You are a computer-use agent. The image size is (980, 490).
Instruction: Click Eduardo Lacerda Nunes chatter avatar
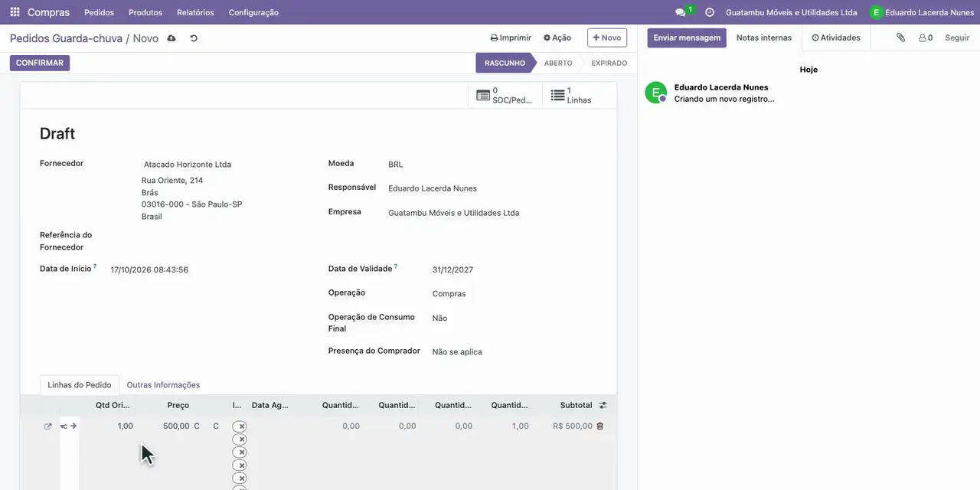click(x=655, y=93)
